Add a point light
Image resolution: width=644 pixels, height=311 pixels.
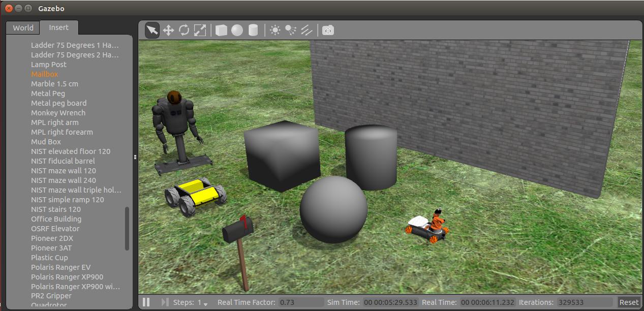(275, 30)
